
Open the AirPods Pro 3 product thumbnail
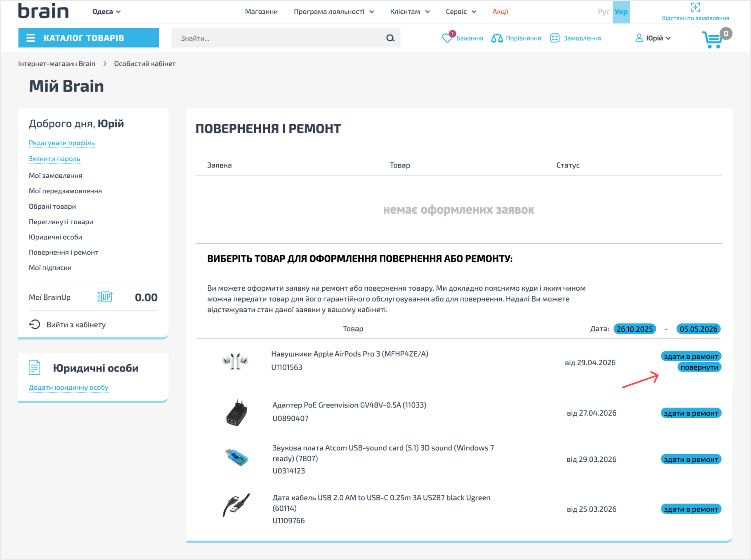coord(236,361)
